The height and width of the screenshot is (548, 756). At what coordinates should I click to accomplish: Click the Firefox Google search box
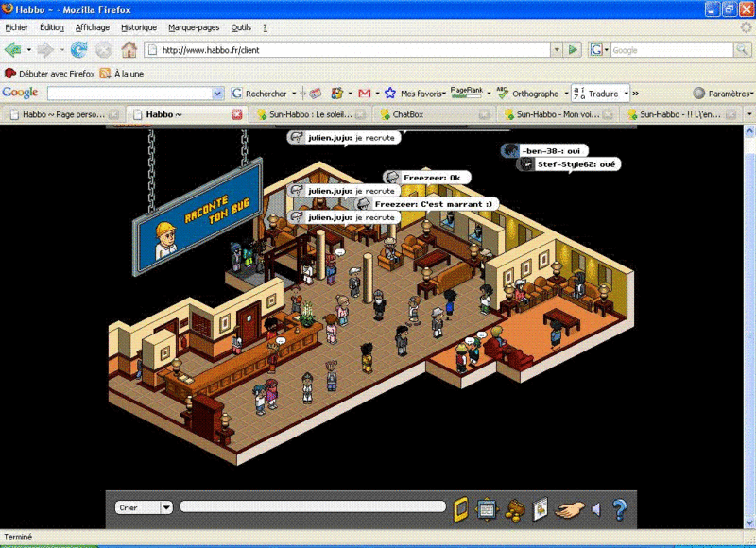point(672,50)
